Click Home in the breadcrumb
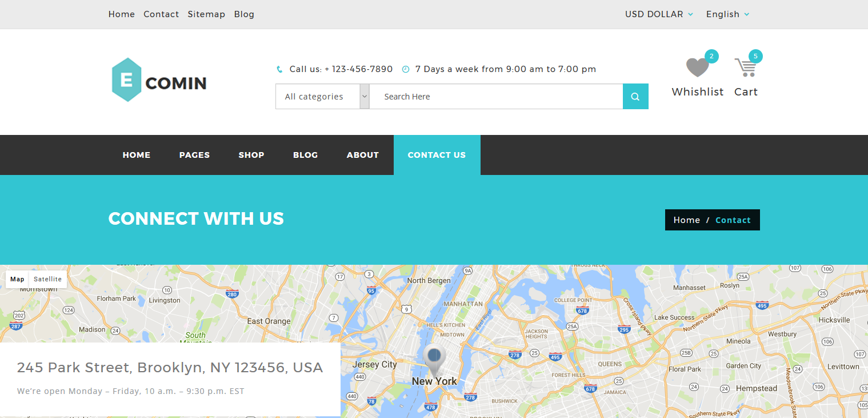This screenshot has width=868, height=418. pyautogui.click(x=687, y=220)
